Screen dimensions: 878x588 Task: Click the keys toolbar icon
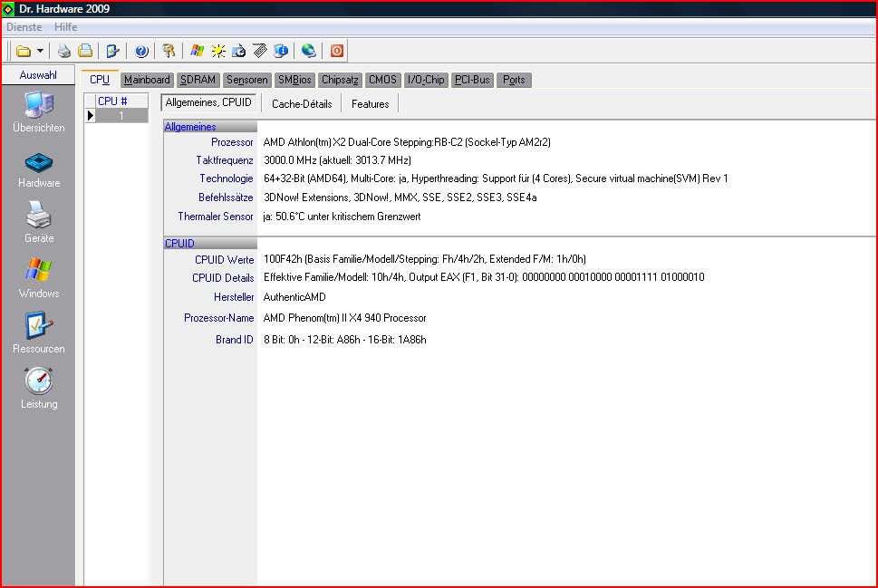pyautogui.click(x=169, y=51)
